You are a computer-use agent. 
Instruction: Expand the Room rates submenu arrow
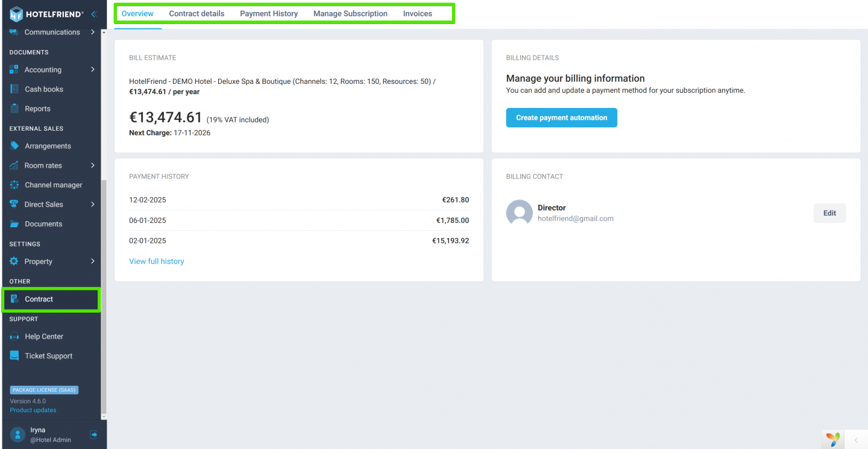[93, 165]
